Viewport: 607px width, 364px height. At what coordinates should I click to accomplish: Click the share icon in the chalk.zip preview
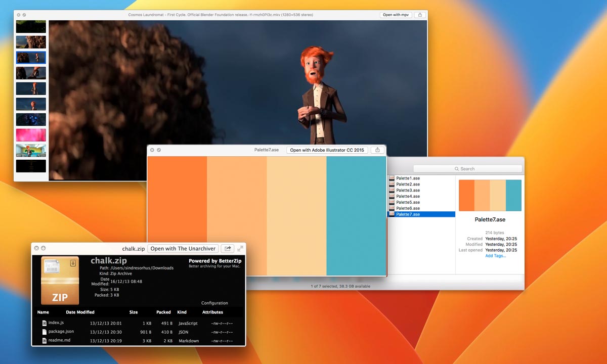228,249
